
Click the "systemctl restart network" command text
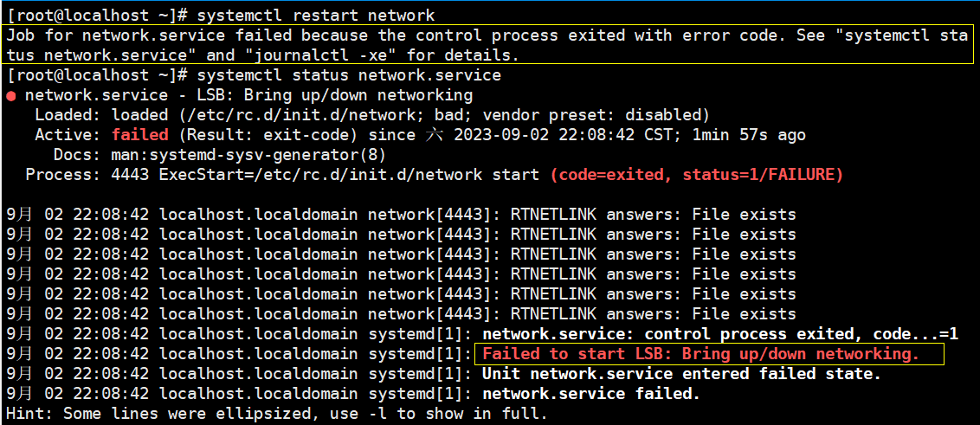tap(316, 16)
